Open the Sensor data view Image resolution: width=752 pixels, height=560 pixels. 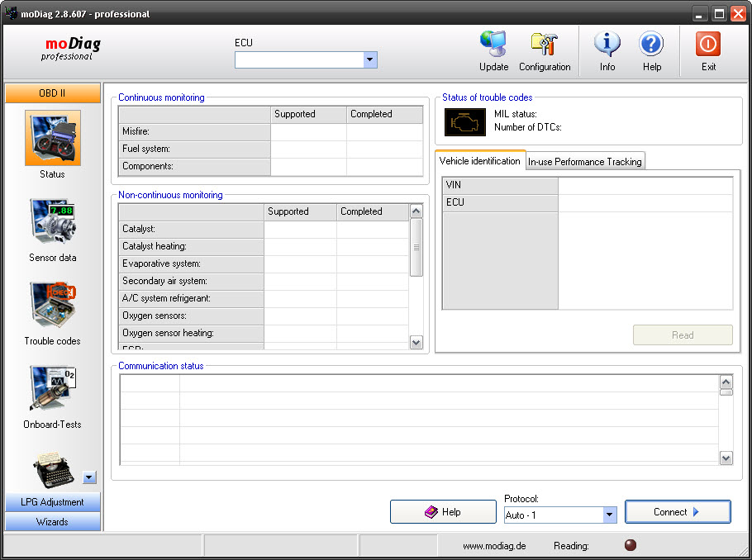[x=53, y=222]
